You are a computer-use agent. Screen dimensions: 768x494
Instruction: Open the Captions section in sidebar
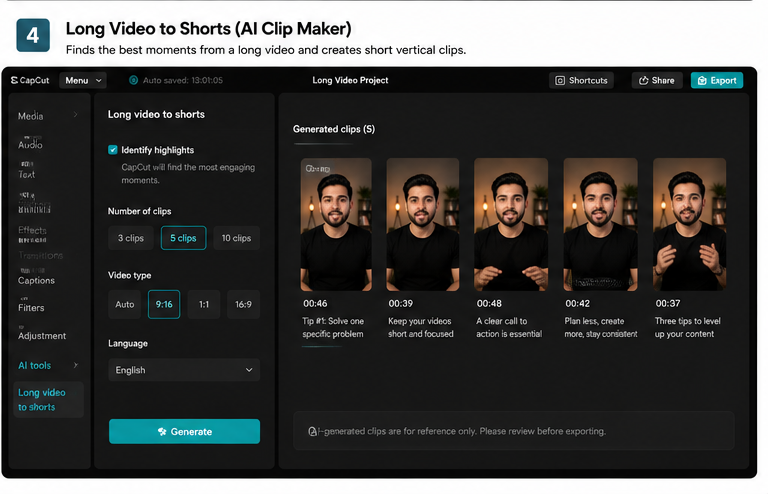point(36,280)
